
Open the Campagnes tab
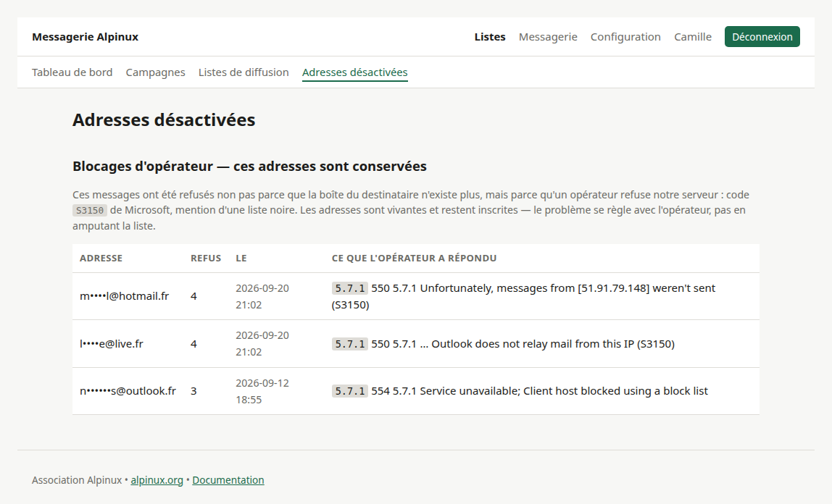click(156, 72)
